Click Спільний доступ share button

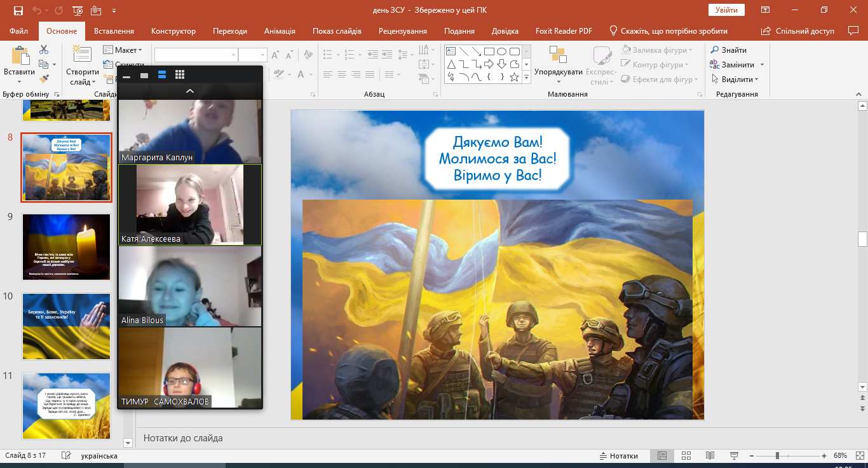pos(797,31)
